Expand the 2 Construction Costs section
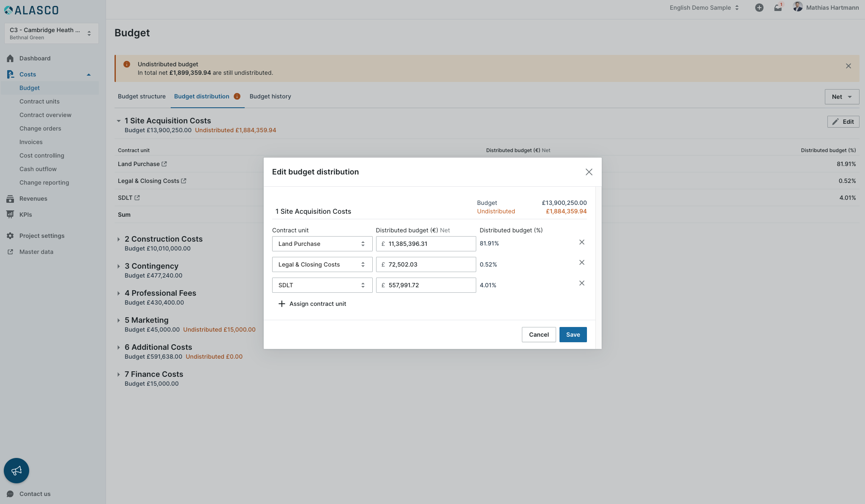Image resolution: width=865 pixels, height=504 pixels. pyautogui.click(x=119, y=239)
